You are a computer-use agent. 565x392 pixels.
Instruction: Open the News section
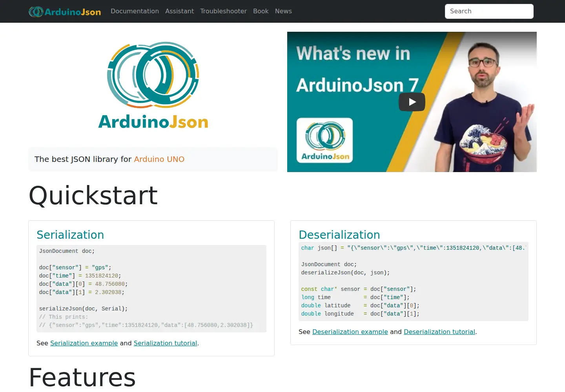pyautogui.click(x=283, y=11)
